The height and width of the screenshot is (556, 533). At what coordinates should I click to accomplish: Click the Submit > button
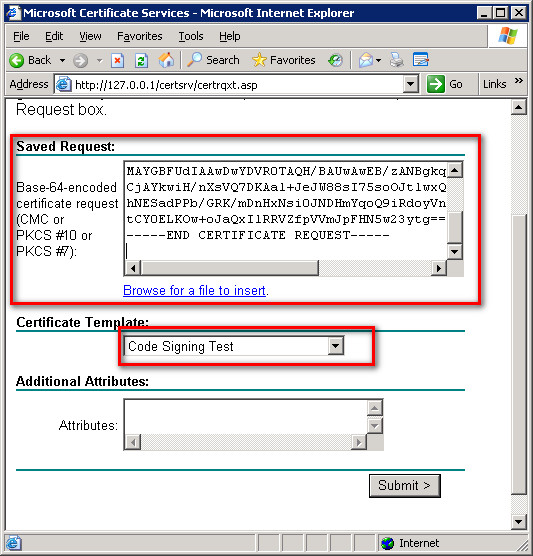tap(405, 485)
